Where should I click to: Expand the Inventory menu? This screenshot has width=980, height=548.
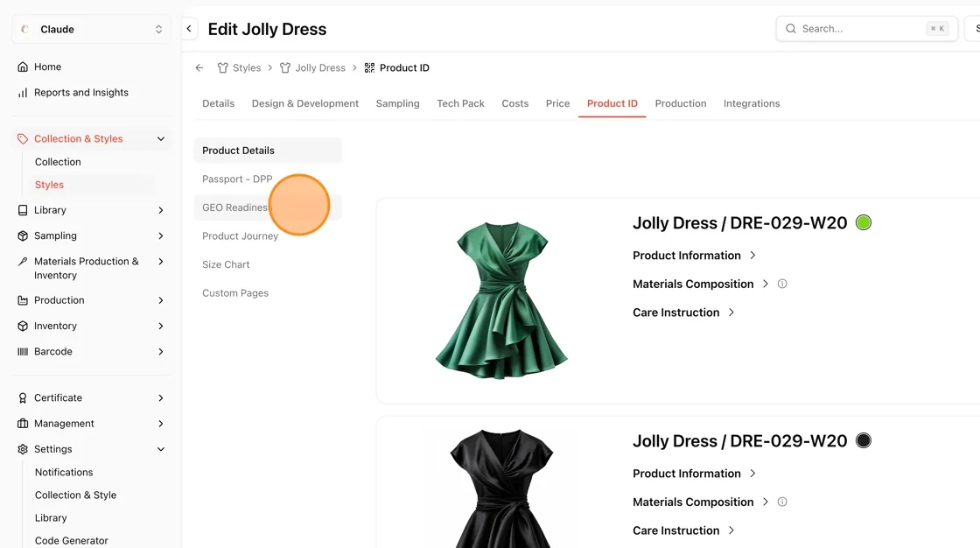click(161, 326)
